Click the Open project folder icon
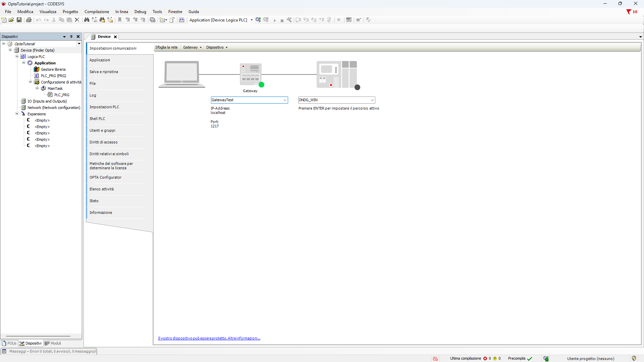This screenshot has height=362, width=644. (11, 20)
